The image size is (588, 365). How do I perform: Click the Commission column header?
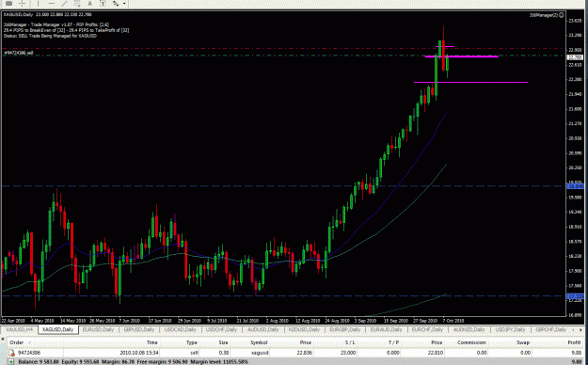point(471,342)
